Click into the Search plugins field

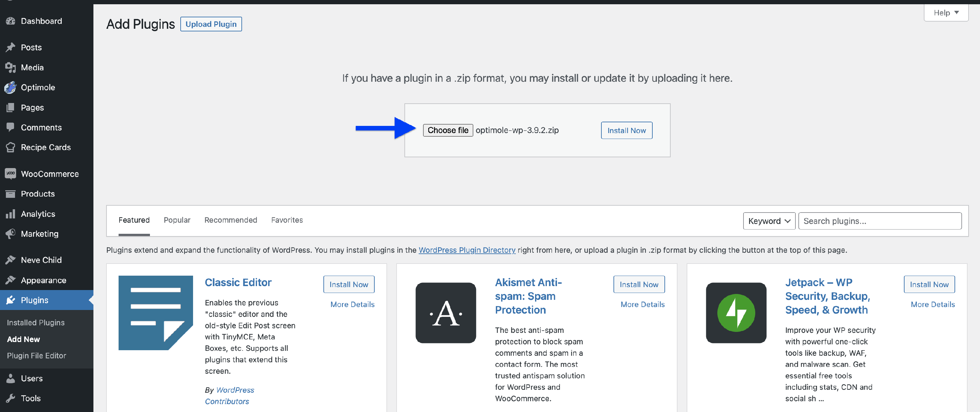click(880, 221)
